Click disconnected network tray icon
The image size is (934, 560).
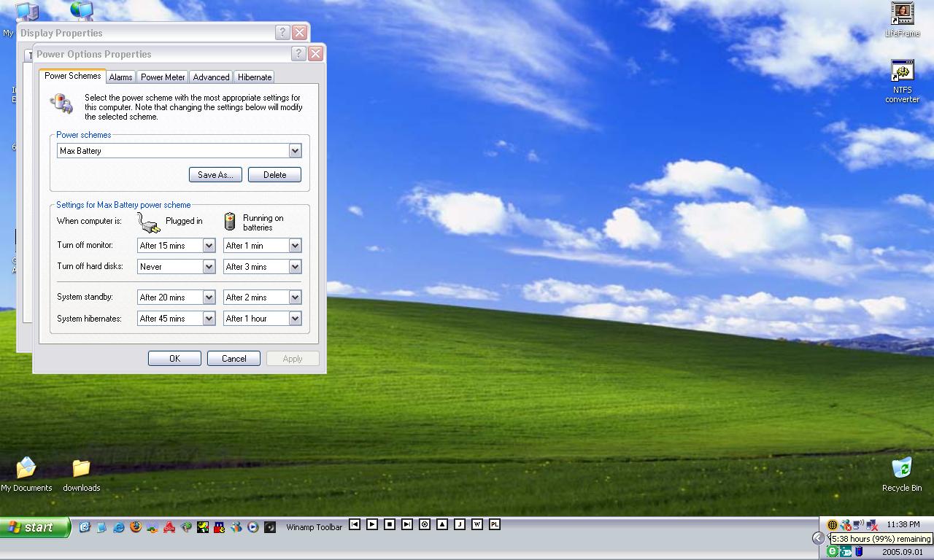(x=871, y=525)
